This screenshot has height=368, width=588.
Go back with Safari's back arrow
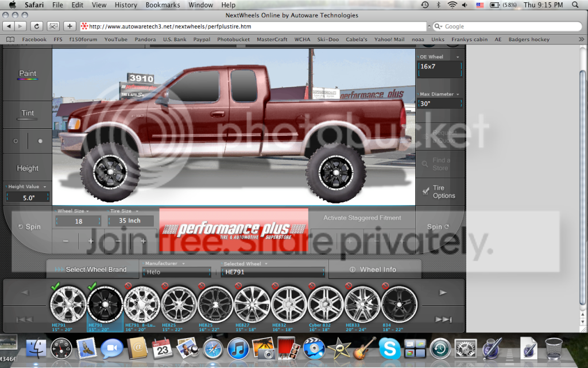click(x=9, y=26)
